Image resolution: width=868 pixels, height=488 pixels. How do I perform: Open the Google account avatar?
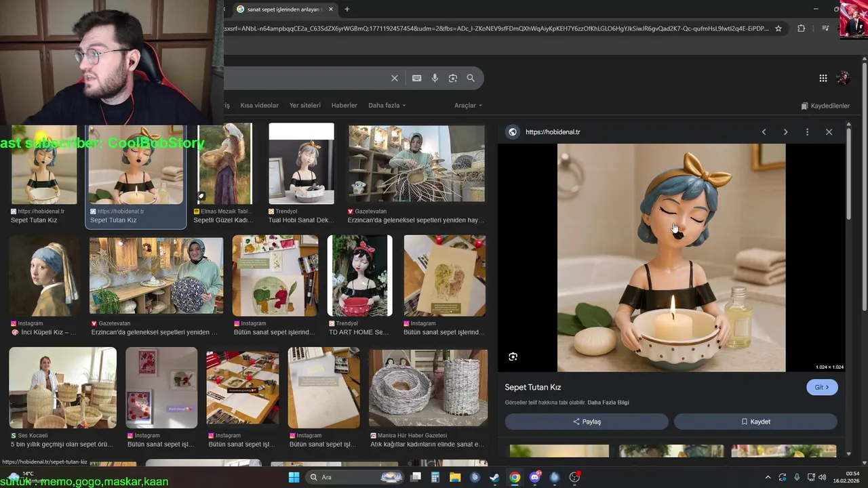[843, 78]
